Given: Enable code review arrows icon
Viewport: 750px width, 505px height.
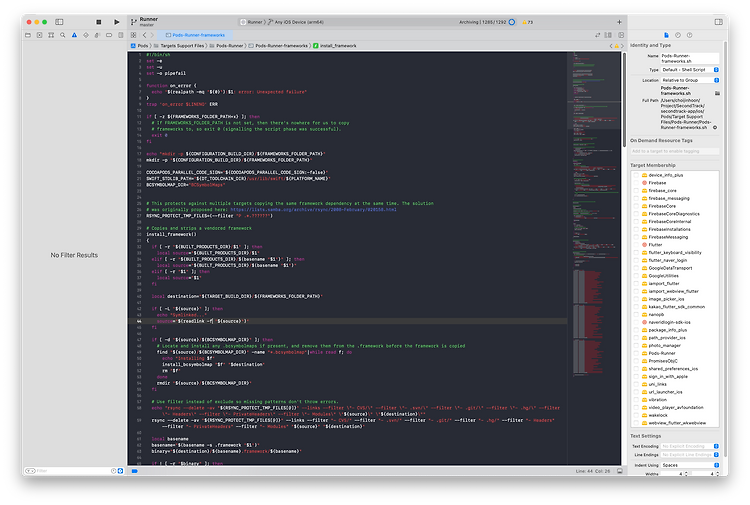Looking at the screenshot, I should coord(597,35).
